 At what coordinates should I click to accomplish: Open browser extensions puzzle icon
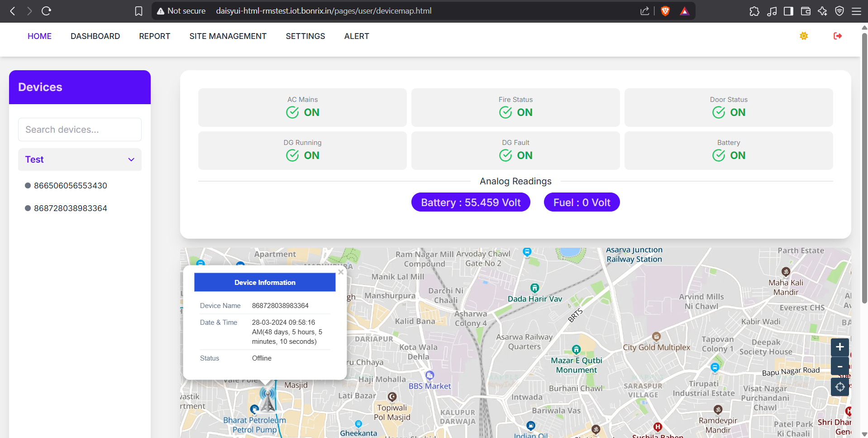[x=754, y=11]
